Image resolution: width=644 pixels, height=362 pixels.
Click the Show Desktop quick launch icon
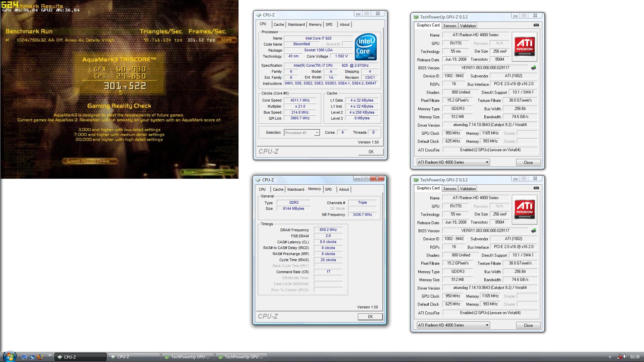click(x=24, y=357)
